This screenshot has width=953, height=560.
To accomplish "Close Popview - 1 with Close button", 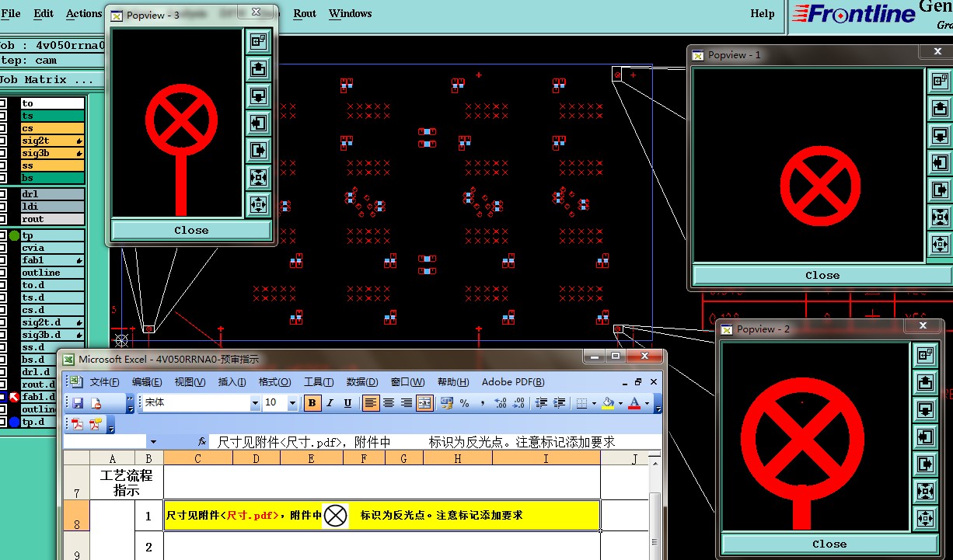I will [822, 275].
